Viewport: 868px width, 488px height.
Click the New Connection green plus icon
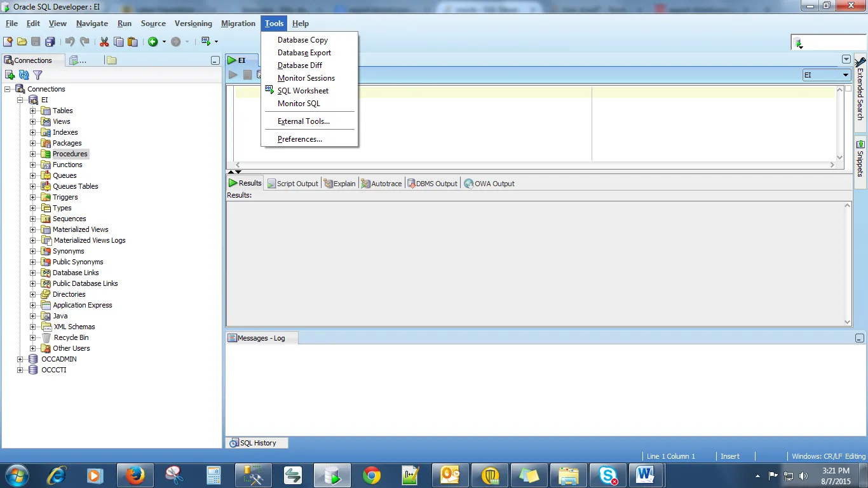[10, 75]
